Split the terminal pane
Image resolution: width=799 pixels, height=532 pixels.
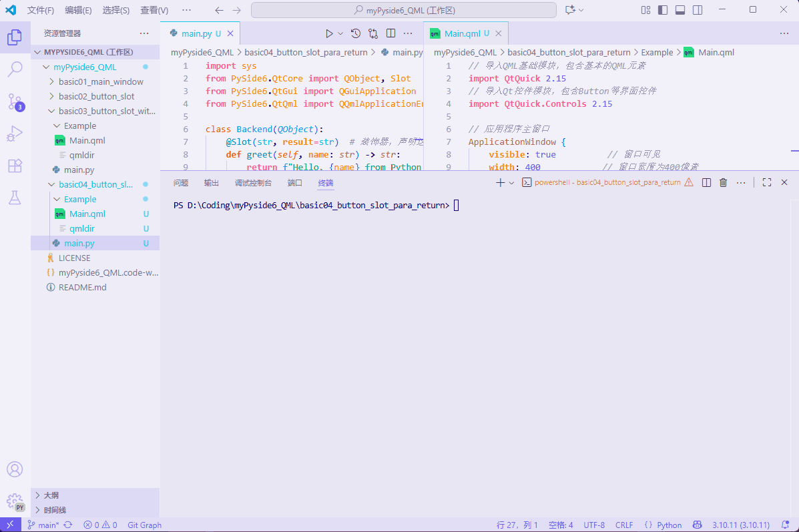coord(706,182)
